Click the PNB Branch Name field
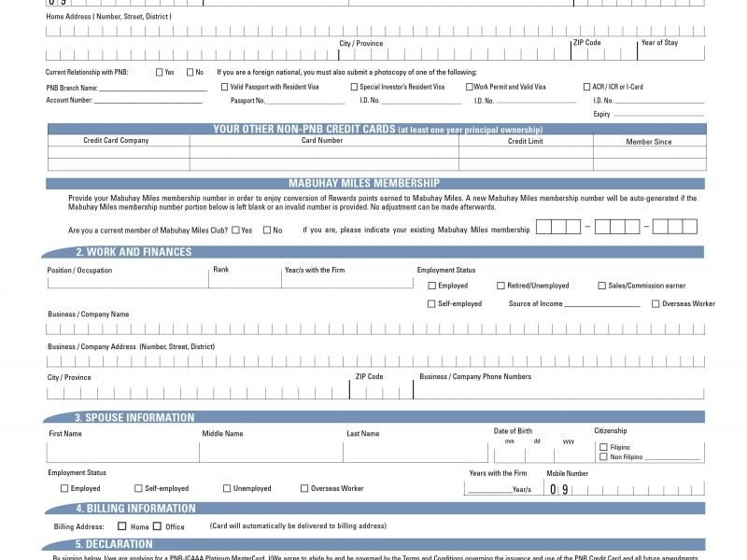 [x=153, y=89]
